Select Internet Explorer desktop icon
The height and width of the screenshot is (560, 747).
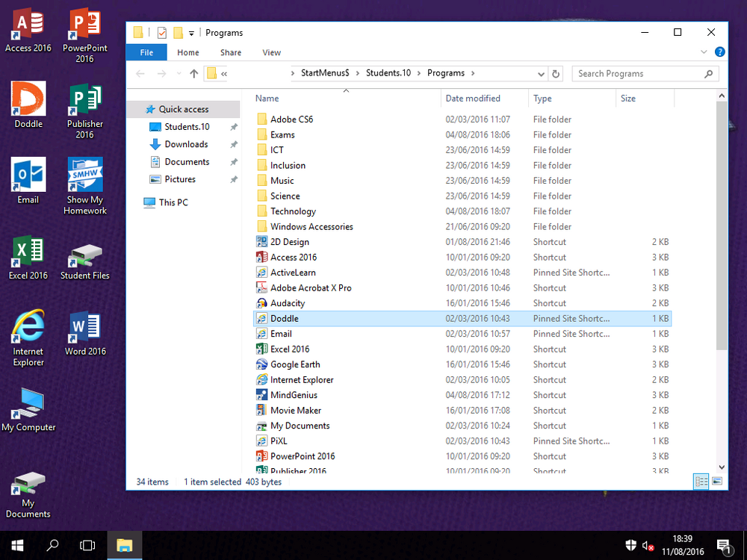(x=28, y=338)
